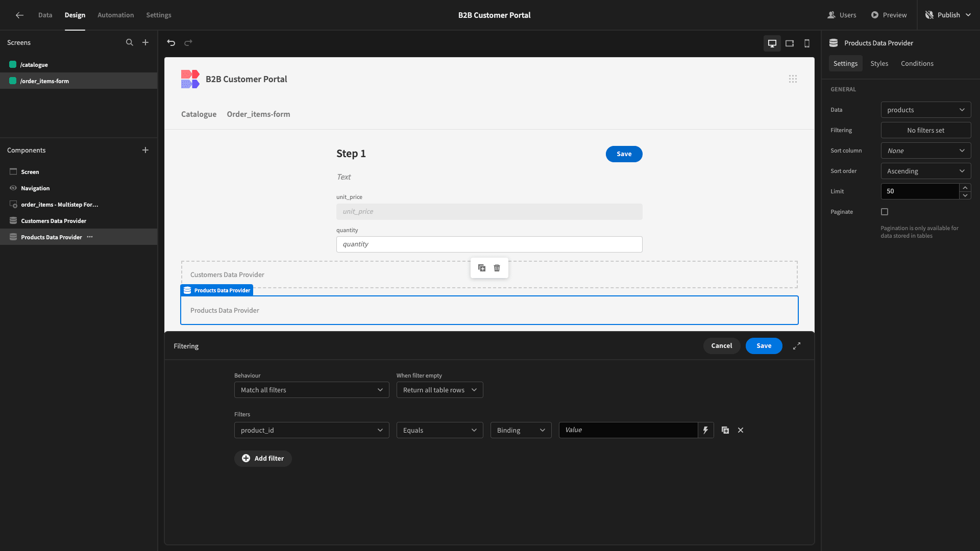Duplicate selected component in canvas toolbar

coord(482,268)
